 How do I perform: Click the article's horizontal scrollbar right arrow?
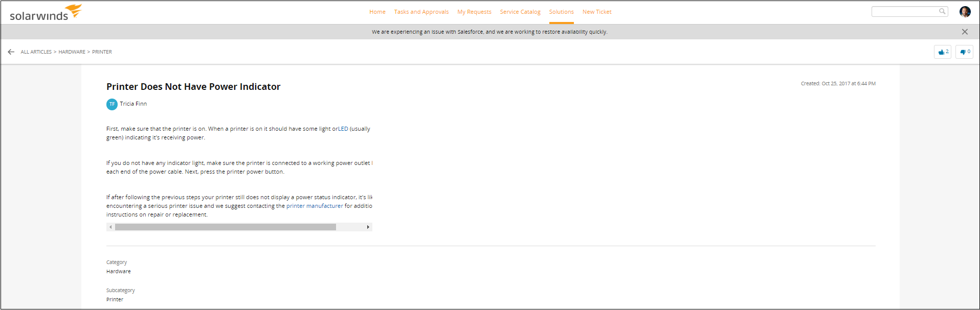[x=368, y=227]
